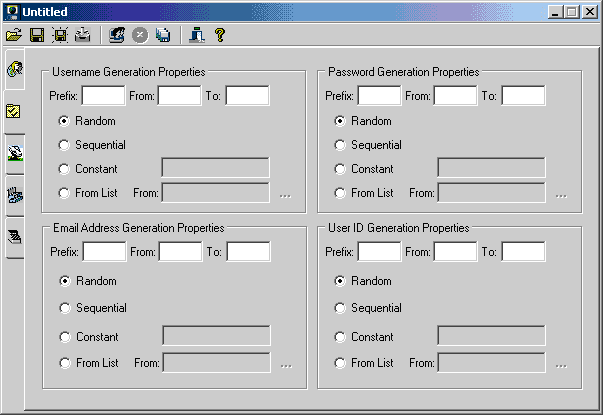The height and width of the screenshot is (415, 603).
Task: Click the User ID From List file field
Action: click(x=491, y=362)
